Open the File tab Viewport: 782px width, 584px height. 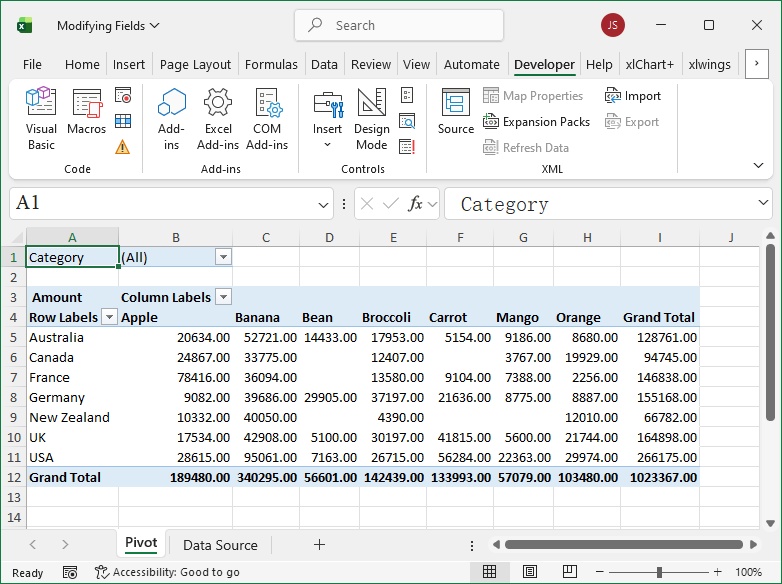(x=32, y=64)
